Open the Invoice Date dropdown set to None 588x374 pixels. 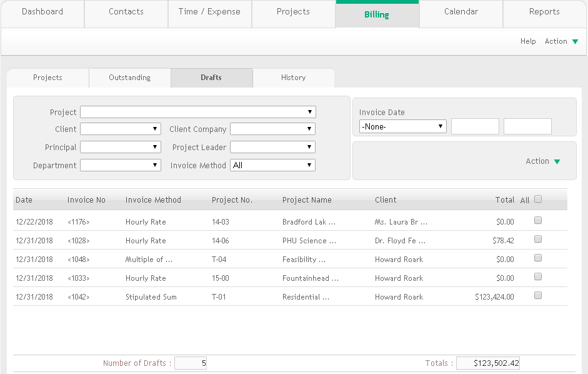click(402, 126)
